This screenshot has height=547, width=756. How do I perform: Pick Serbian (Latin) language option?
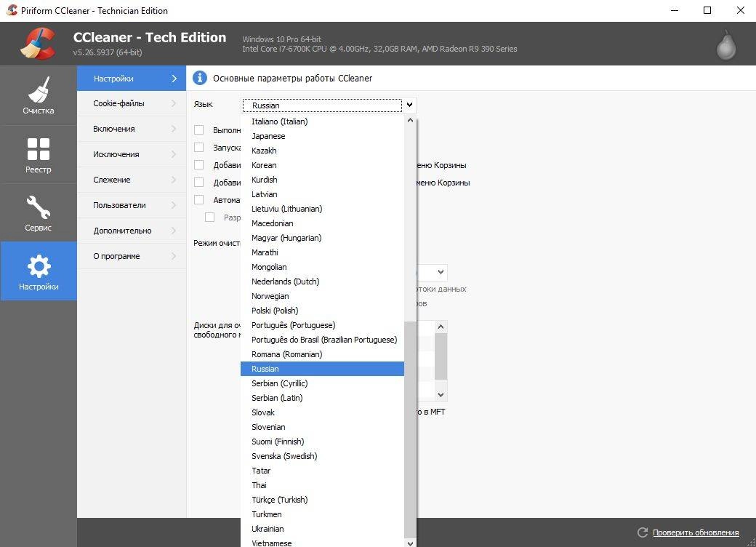tap(322, 398)
